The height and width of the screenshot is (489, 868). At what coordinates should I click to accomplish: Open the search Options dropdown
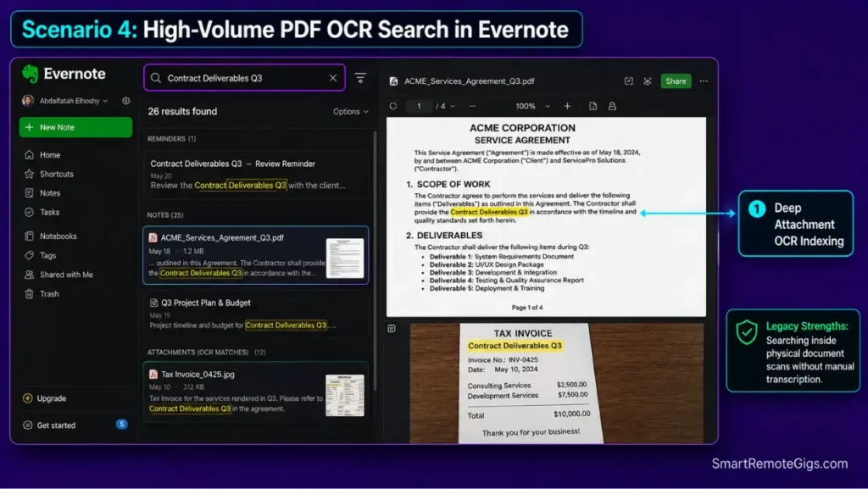click(350, 111)
